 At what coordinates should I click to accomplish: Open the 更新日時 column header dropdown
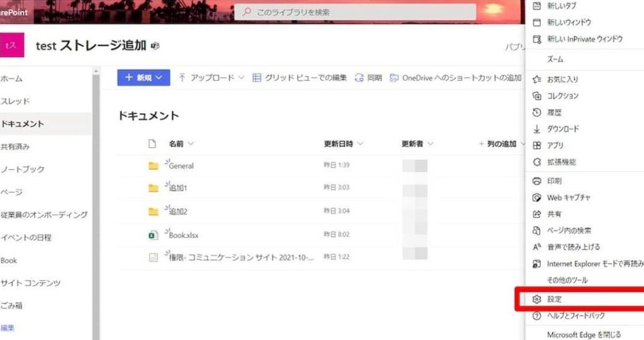[x=343, y=144]
